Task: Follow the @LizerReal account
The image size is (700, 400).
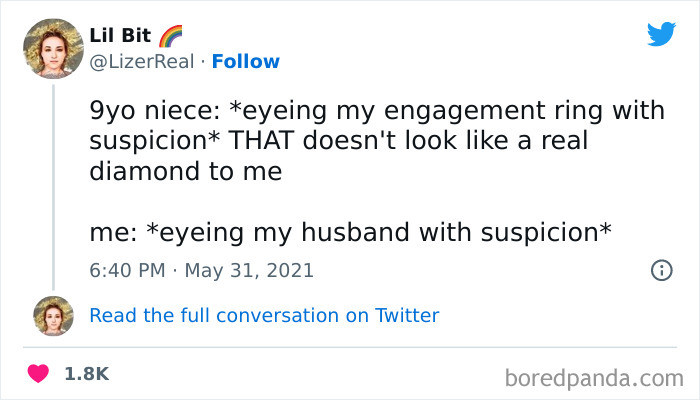Action: coord(244,62)
